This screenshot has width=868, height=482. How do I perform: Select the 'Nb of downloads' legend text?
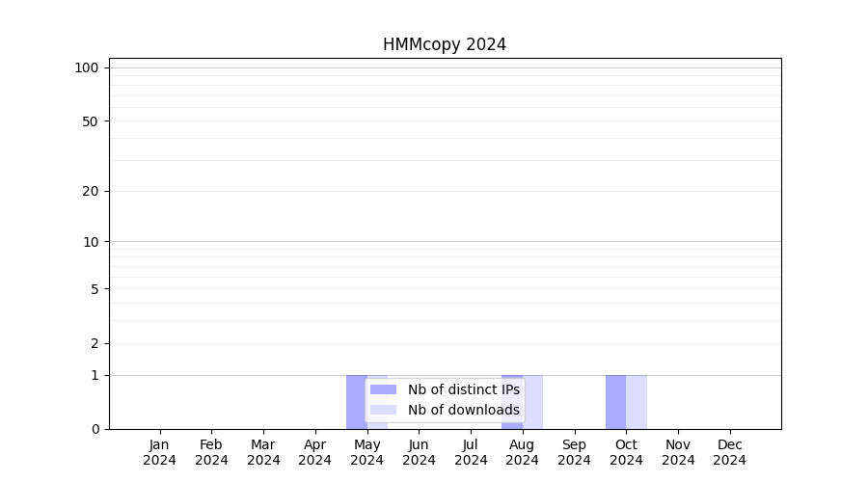[463, 410]
